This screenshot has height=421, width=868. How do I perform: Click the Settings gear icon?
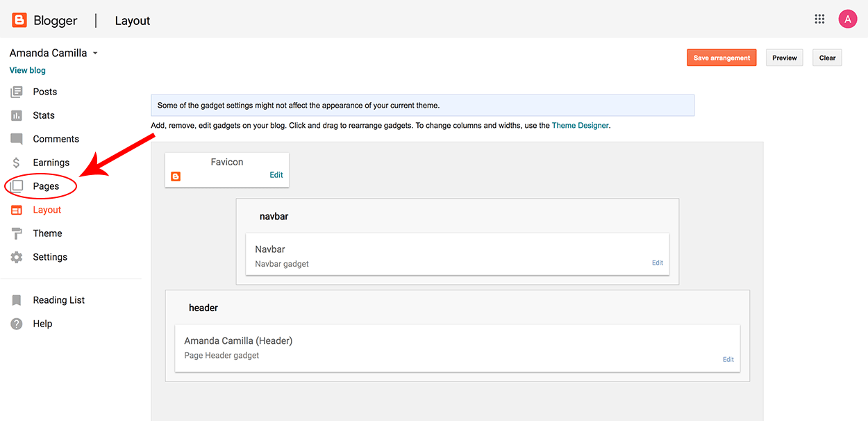point(17,256)
